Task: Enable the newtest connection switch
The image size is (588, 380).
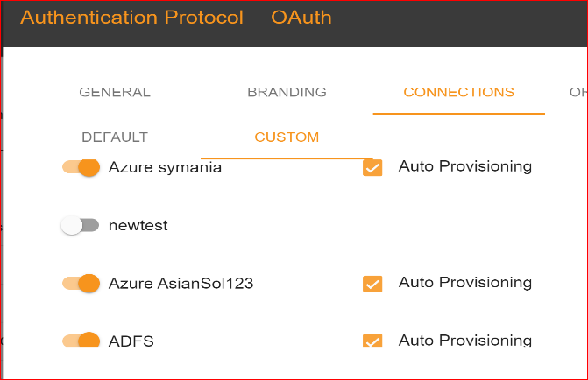Action: pos(80,225)
